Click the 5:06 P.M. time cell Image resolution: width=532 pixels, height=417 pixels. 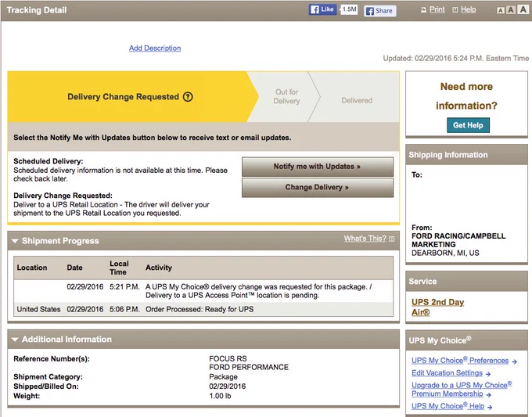[124, 310]
